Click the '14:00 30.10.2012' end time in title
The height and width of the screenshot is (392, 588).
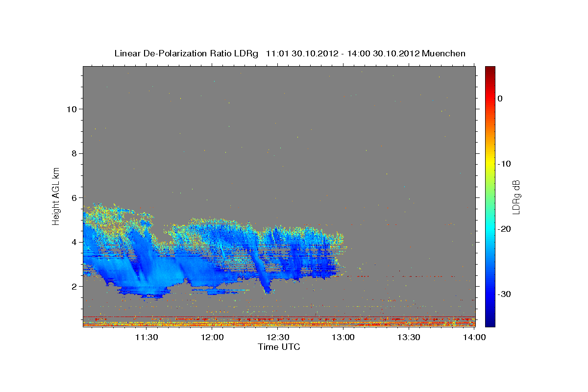pos(383,53)
